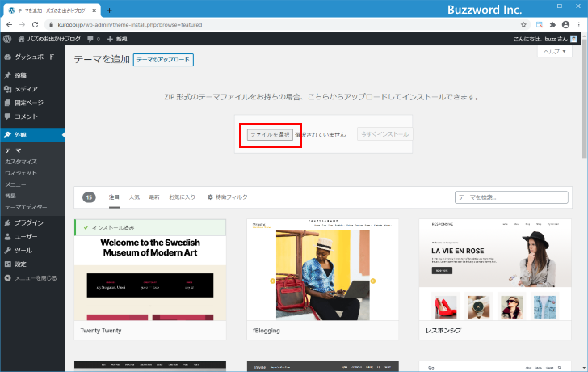Expand the ヘルプ dropdown
The image size is (588, 372).
(x=555, y=52)
